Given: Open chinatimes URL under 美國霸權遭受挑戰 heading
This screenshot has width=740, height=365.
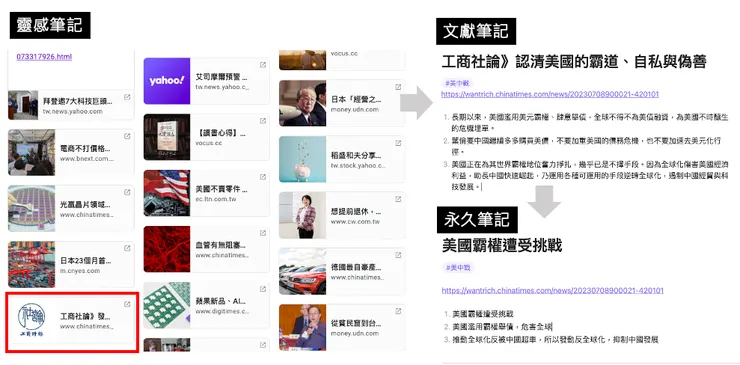Looking at the screenshot, I should point(553,290).
